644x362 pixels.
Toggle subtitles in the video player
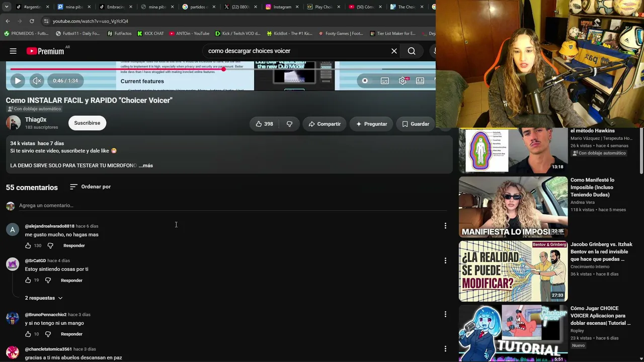click(385, 80)
